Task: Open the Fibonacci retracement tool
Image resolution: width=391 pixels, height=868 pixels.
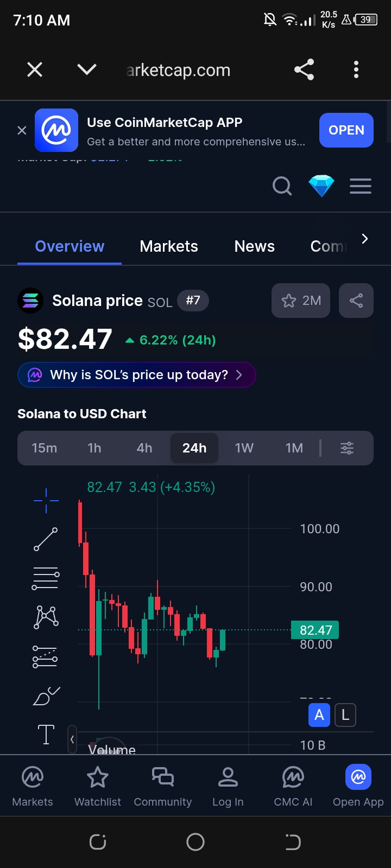Action: click(x=46, y=578)
